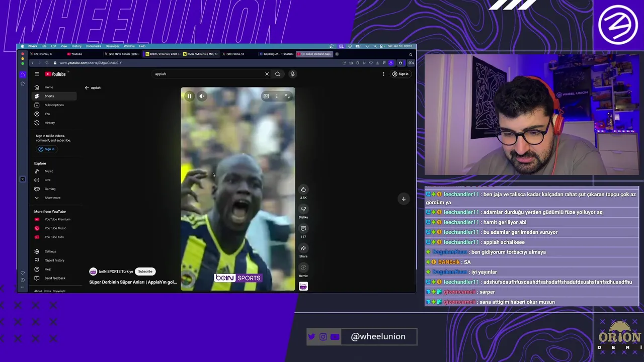Open Report history in sidebar
Image resolution: width=644 pixels, height=362 pixels.
[x=53, y=260]
